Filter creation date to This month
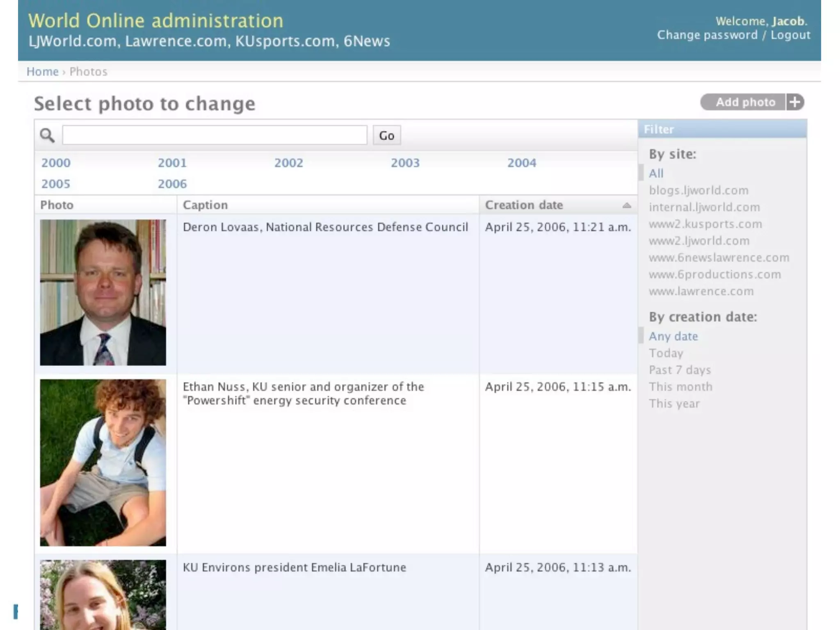This screenshot has height=630, width=840. [680, 387]
